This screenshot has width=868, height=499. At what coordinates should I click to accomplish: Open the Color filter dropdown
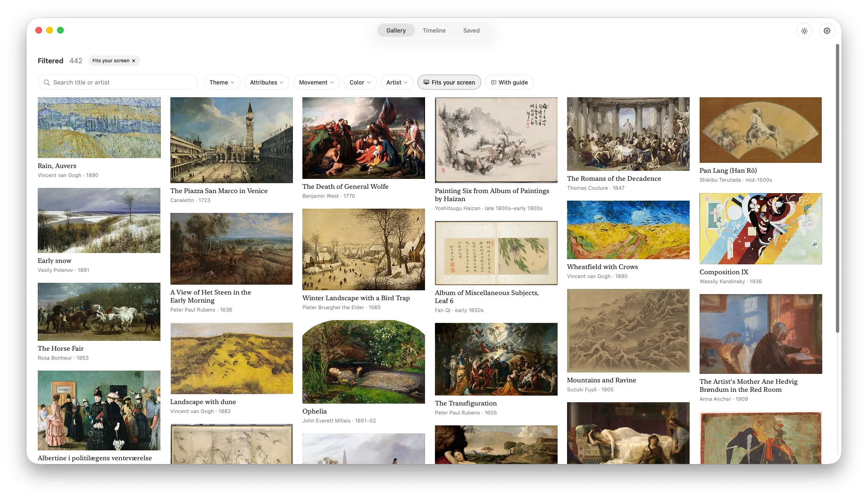(360, 82)
